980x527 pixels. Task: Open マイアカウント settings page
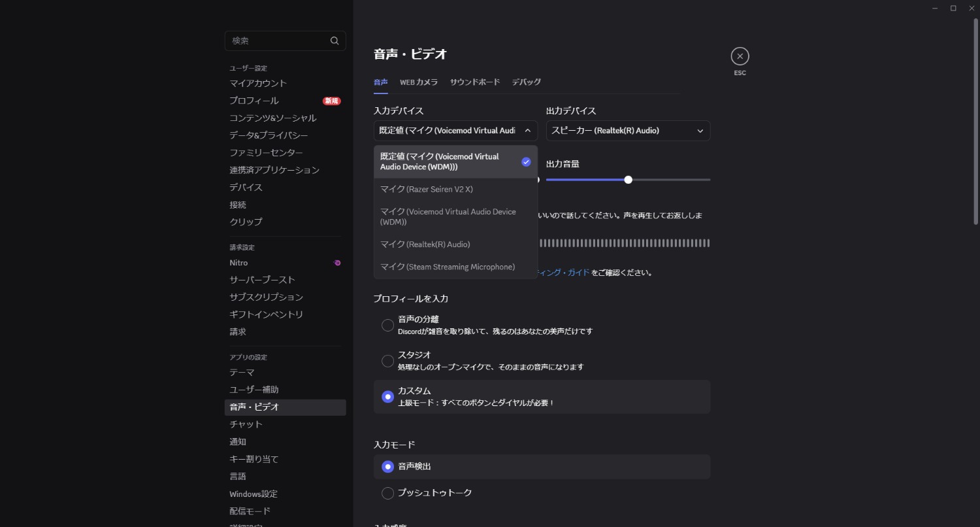click(x=258, y=84)
